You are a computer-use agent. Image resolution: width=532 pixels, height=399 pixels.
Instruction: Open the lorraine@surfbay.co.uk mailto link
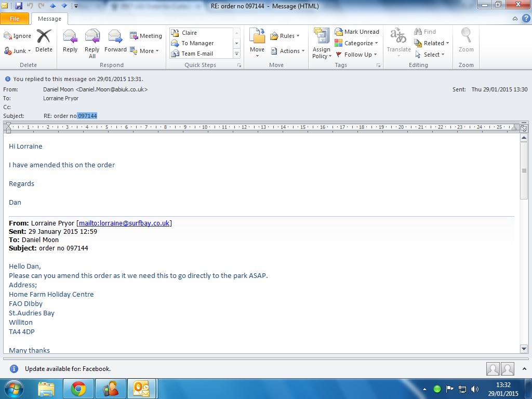(124, 223)
